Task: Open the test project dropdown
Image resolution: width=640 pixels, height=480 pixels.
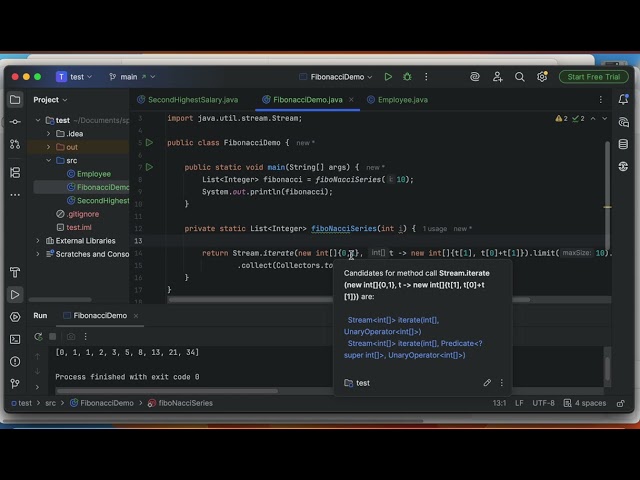Action: tap(74, 77)
